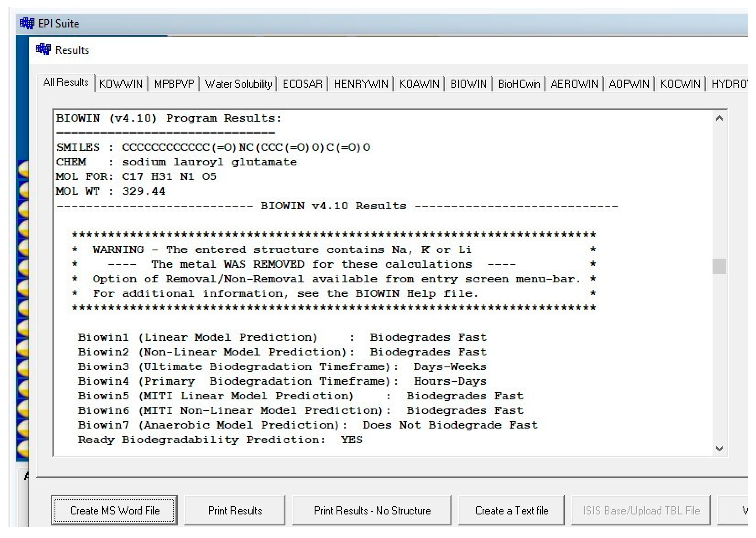Image resolution: width=756 pixels, height=538 pixels.
Task: Select the AEROWIN tab
Action: coord(574,84)
